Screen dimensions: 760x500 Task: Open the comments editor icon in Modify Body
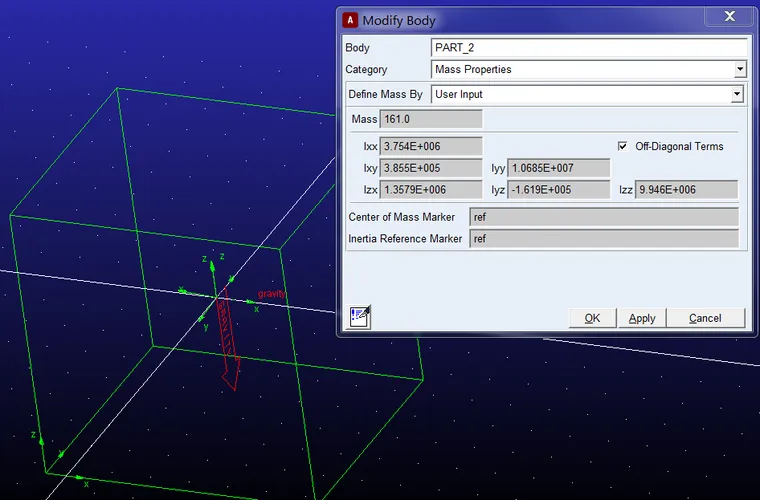[x=360, y=317]
